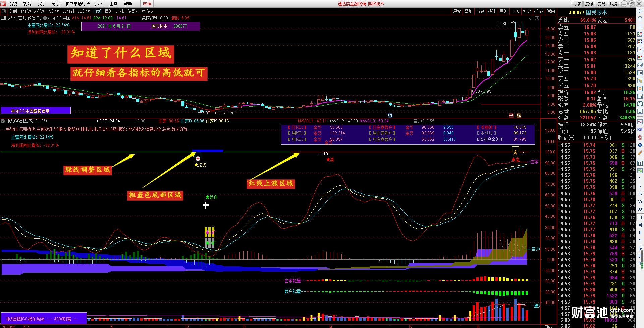Image resolution: width=644 pixels, height=328 pixels.
Task: Select the 月 monthly period in right sidebar
Action: tap(640, 233)
